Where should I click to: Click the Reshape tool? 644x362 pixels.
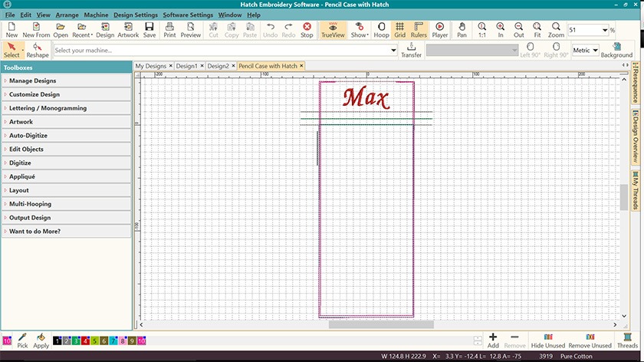point(37,51)
